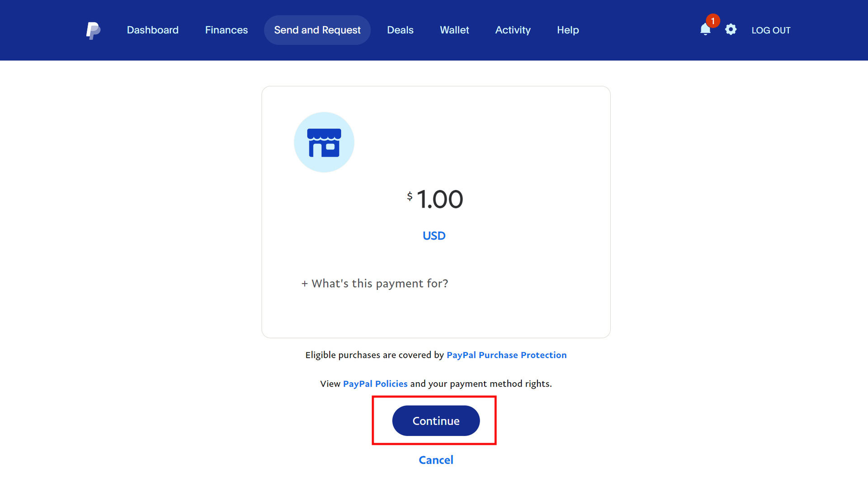The height and width of the screenshot is (488, 868).
Task: Go to the Dashboard tab
Action: pyautogui.click(x=153, y=30)
